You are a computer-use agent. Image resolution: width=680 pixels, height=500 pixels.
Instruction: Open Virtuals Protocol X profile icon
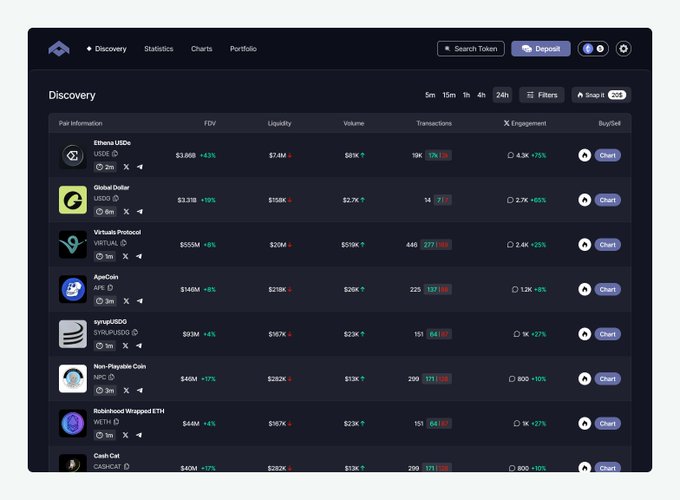[x=125, y=256]
